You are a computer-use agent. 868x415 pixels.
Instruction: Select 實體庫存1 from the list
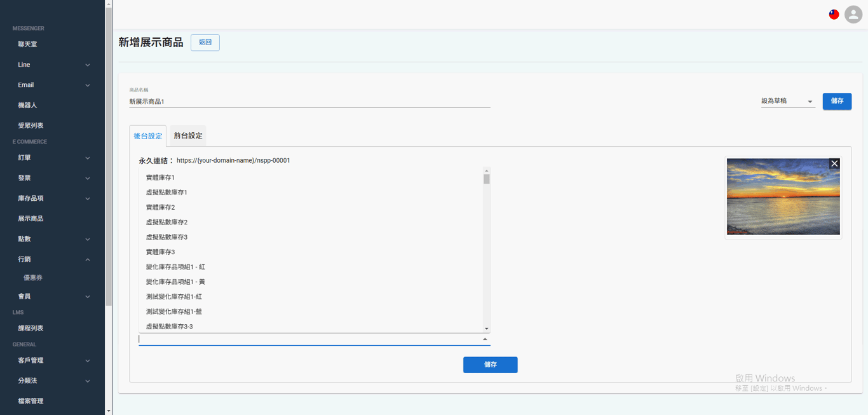coord(311,177)
